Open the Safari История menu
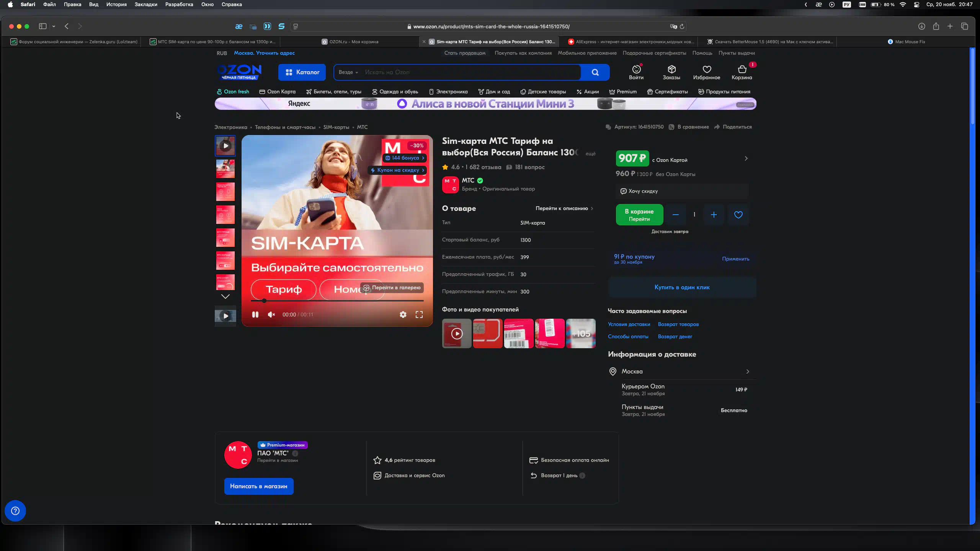The height and width of the screenshot is (551, 980). tap(116, 5)
